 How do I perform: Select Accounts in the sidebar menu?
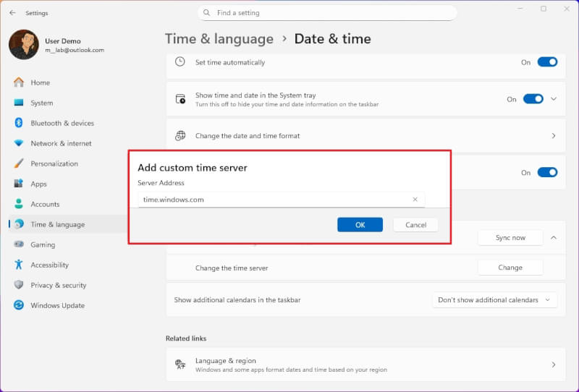coord(45,204)
